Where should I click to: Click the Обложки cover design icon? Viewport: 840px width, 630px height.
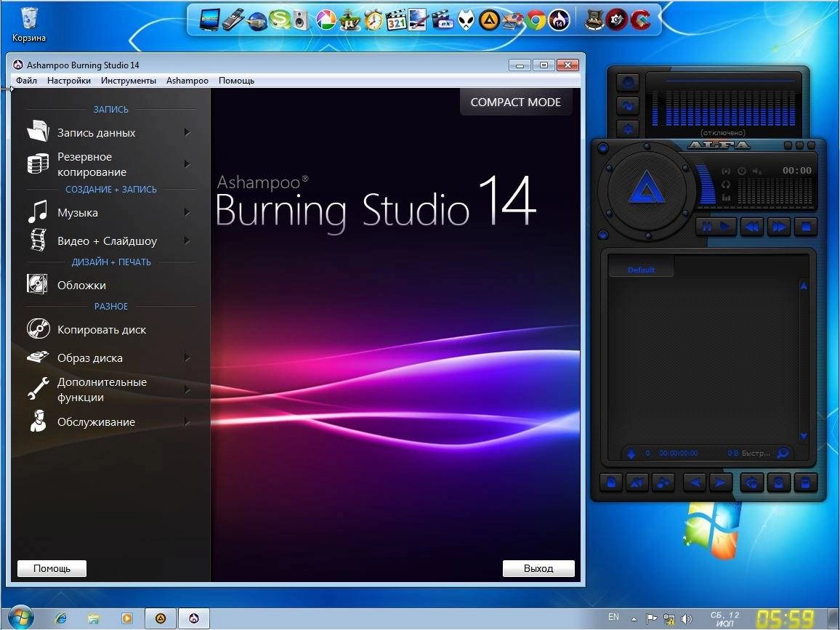[38, 284]
